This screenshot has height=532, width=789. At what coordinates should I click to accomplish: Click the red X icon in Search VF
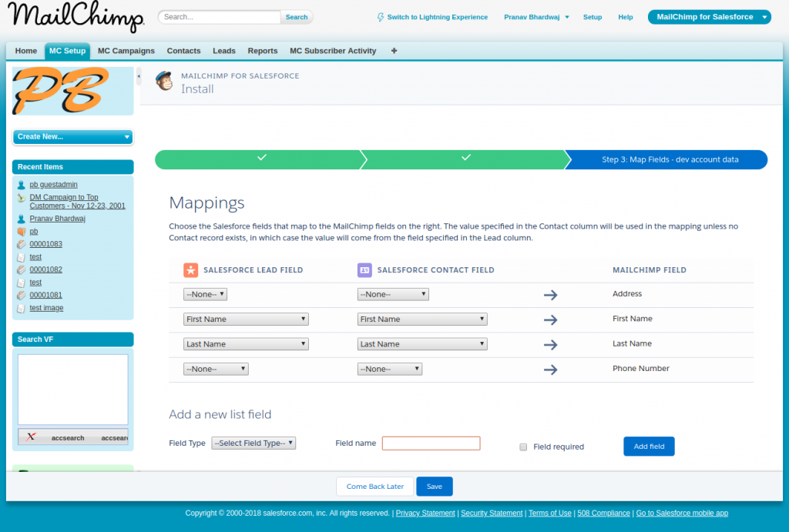(31, 437)
